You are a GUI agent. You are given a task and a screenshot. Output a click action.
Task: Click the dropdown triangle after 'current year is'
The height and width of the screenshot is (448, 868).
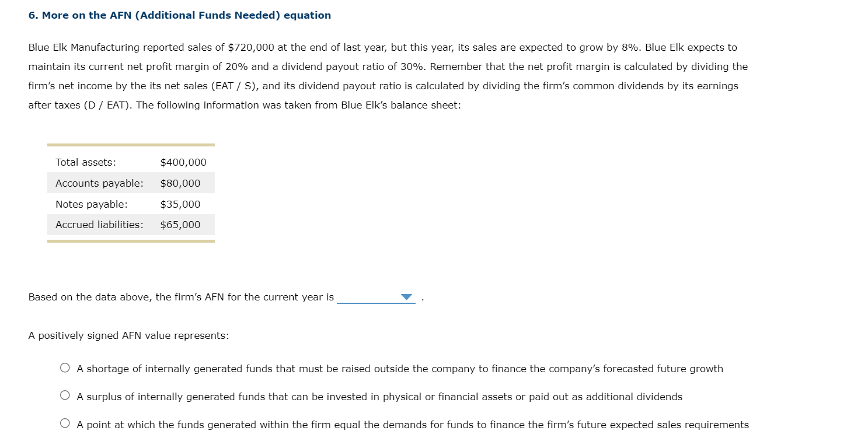(406, 297)
